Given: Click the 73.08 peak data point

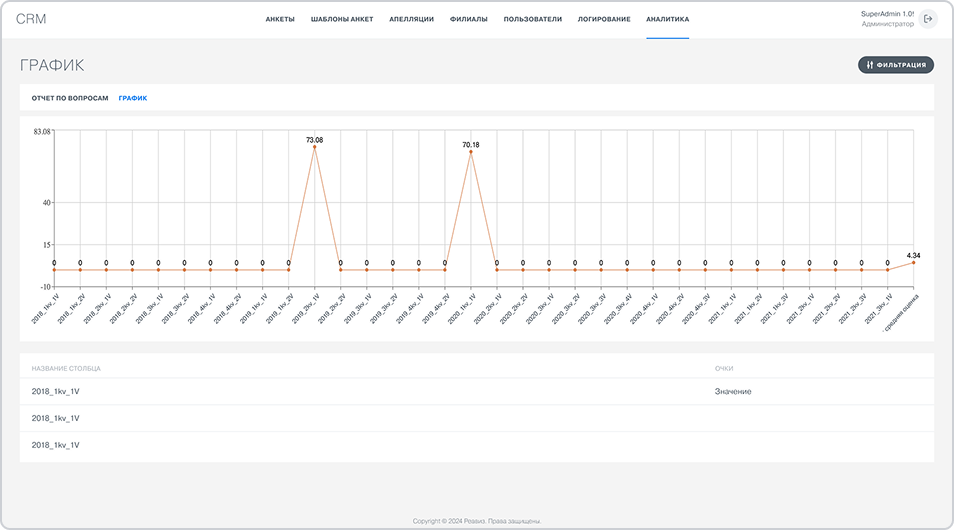Looking at the screenshot, I should pos(315,148).
